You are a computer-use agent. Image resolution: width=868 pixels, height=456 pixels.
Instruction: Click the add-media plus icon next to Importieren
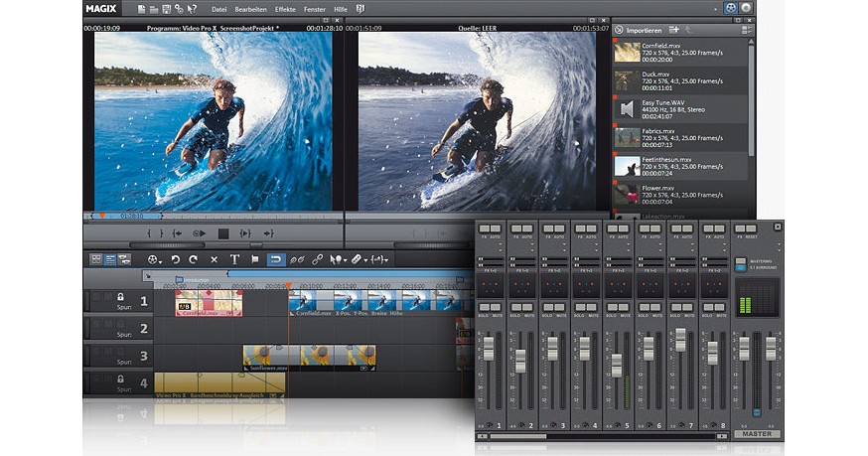[674, 30]
